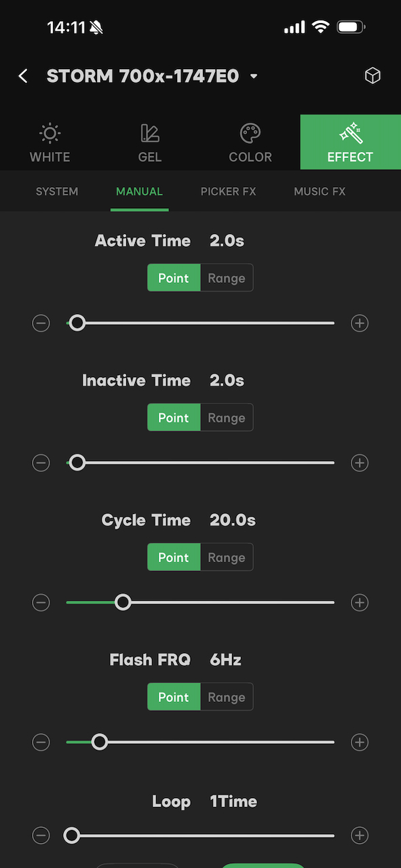Screen dimensions: 401x868
Task: Select Point mode for Cycle Time
Action: tap(174, 557)
